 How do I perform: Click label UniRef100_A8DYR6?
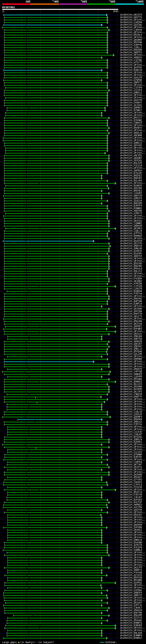coord(131,211)
